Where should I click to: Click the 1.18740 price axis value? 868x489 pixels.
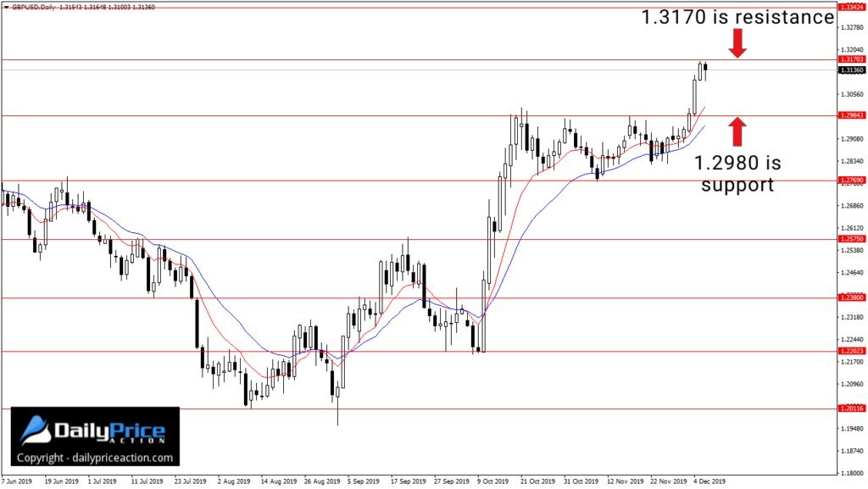(852, 452)
